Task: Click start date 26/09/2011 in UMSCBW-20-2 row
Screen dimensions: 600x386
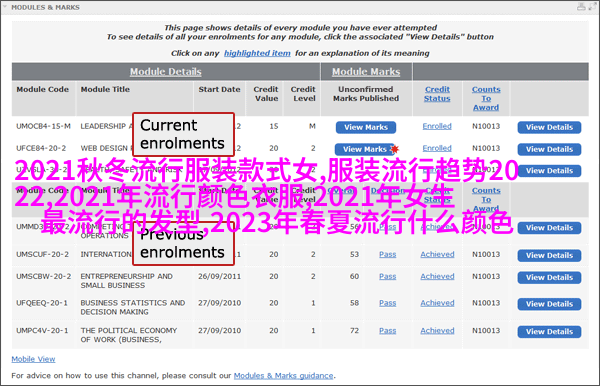Action: [x=219, y=276]
